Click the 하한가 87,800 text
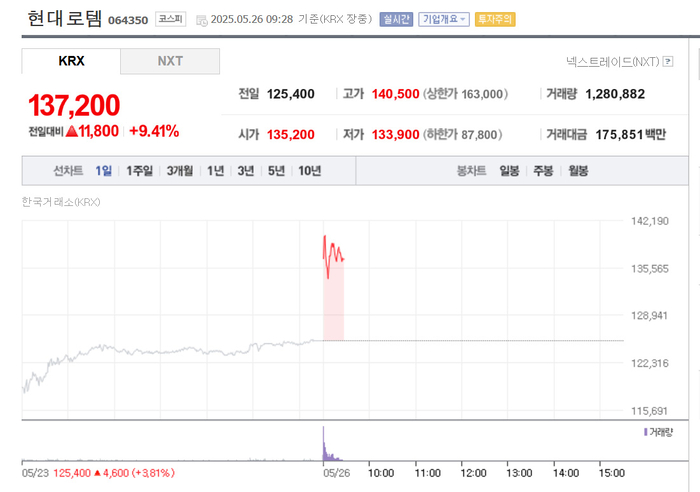The image size is (700, 492). click(x=462, y=134)
